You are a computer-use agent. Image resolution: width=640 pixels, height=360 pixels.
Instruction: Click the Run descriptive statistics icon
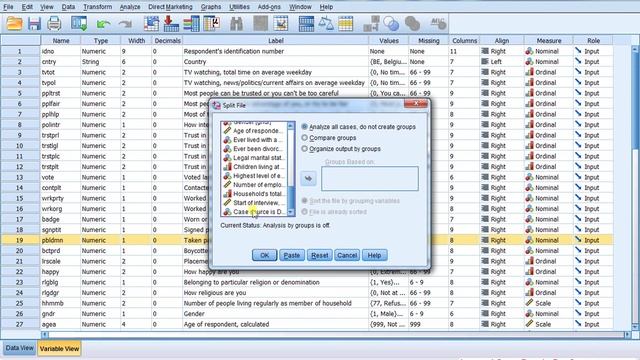(x=212, y=24)
